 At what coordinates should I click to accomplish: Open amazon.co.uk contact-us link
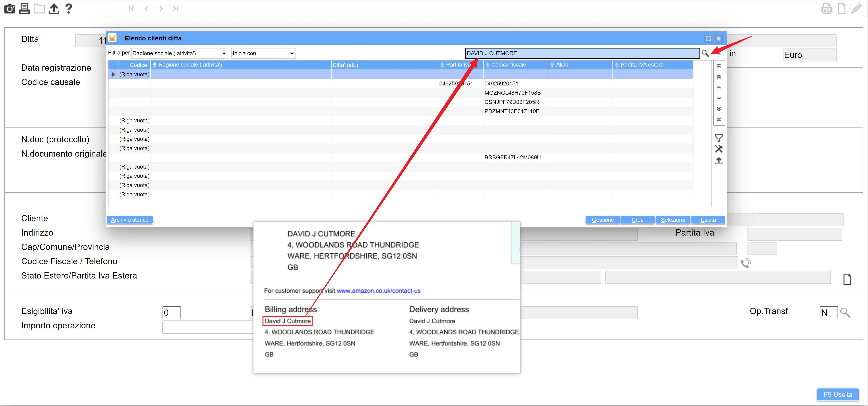click(x=378, y=291)
